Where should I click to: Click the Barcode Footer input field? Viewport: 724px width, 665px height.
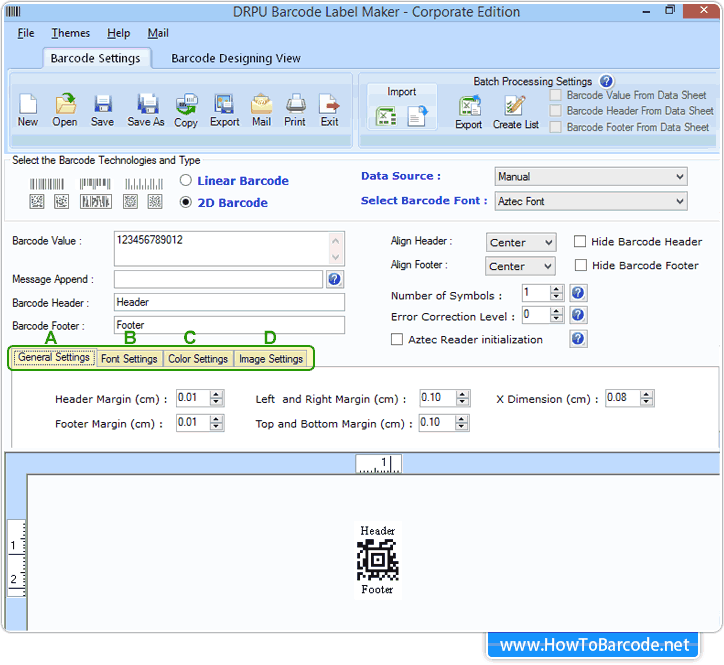pyautogui.click(x=229, y=325)
